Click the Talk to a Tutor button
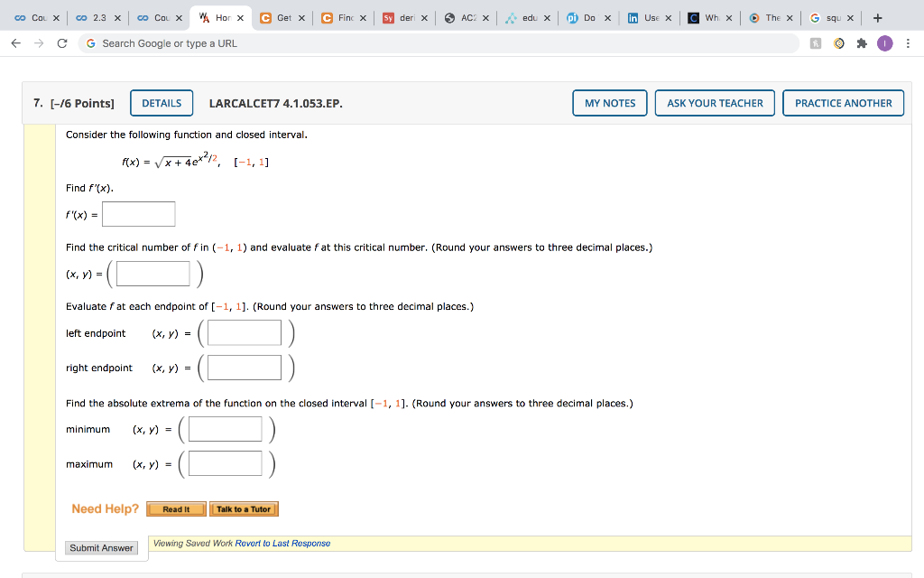 point(244,508)
